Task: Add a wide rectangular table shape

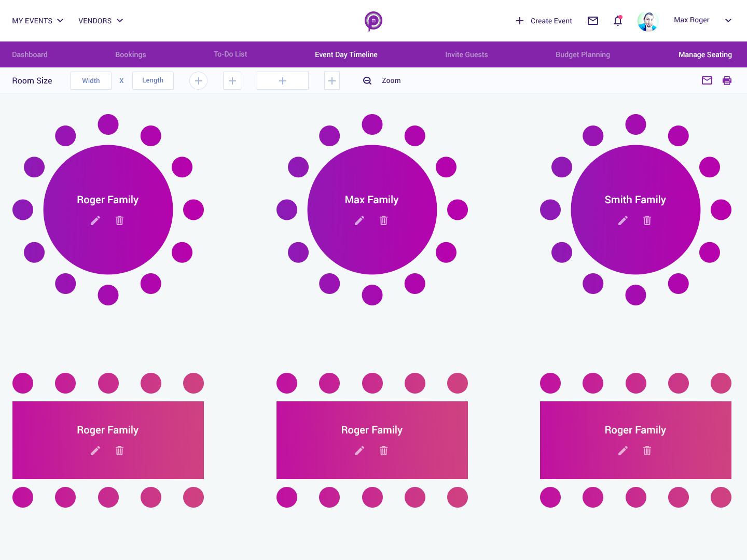Action: [283, 80]
